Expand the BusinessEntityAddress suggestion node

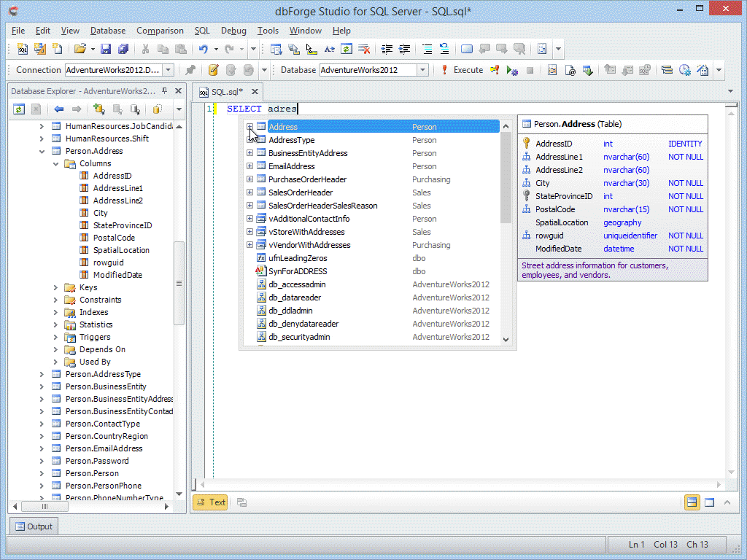coord(249,153)
